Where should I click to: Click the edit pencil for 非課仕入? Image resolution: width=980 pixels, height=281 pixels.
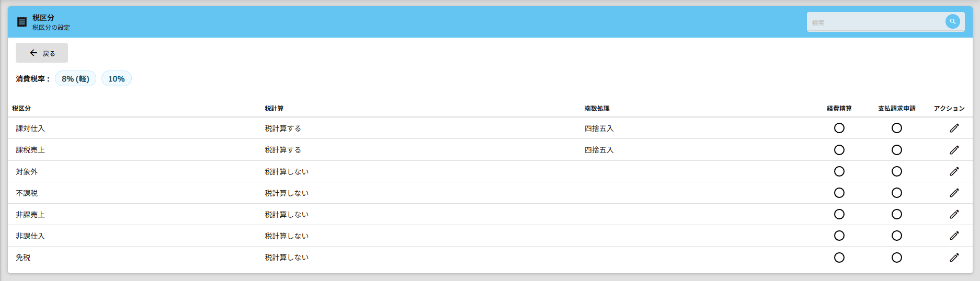pyautogui.click(x=954, y=236)
